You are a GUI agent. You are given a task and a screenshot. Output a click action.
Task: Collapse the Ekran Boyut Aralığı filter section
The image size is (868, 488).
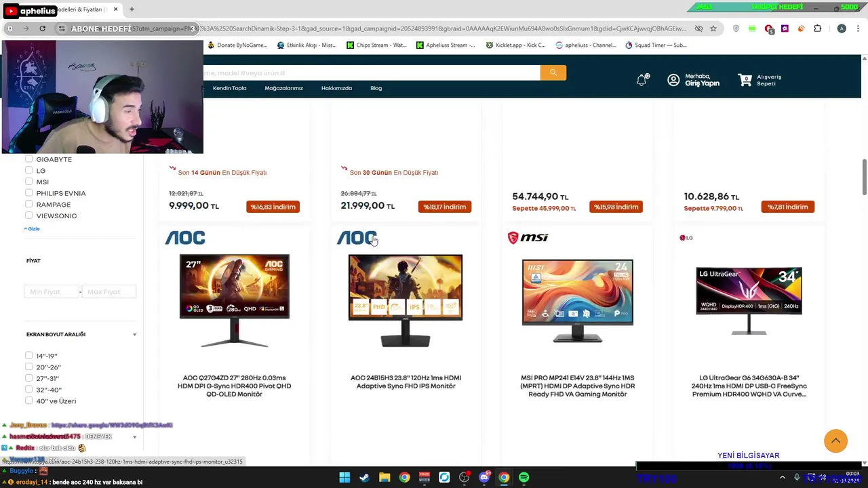134,334
